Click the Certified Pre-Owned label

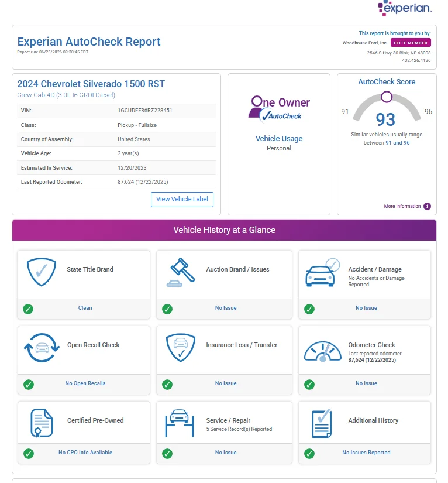click(x=95, y=420)
